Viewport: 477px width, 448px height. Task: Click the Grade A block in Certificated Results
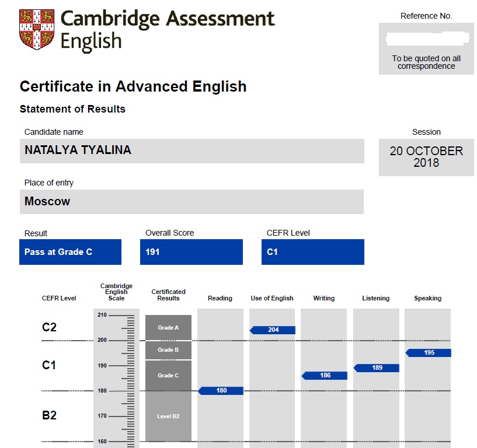click(x=168, y=328)
